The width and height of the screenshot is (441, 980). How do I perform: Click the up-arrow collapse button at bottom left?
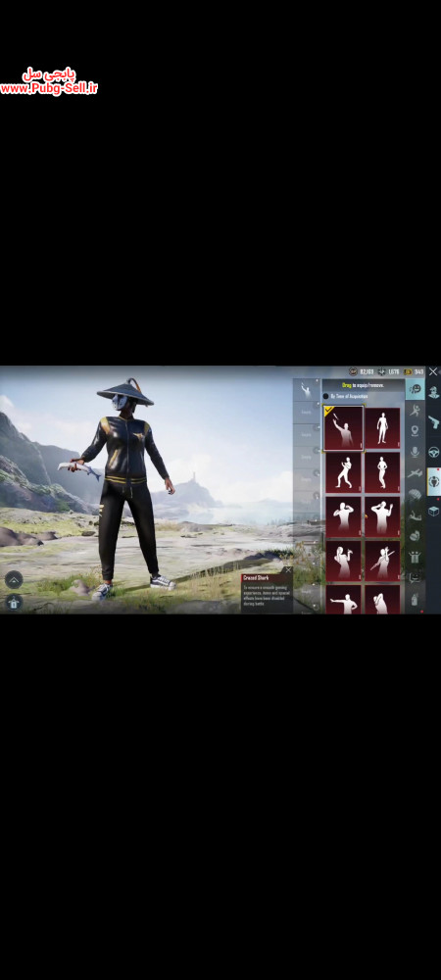(14, 579)
